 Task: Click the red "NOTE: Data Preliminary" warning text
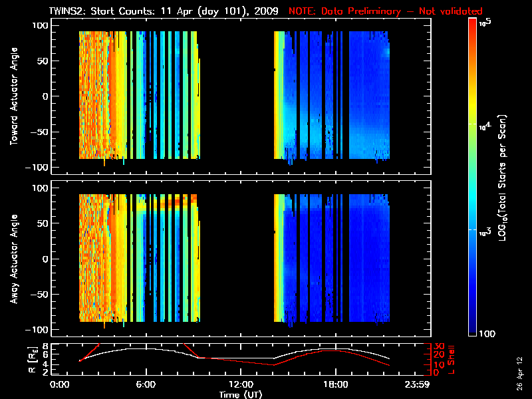pos(386,11)
